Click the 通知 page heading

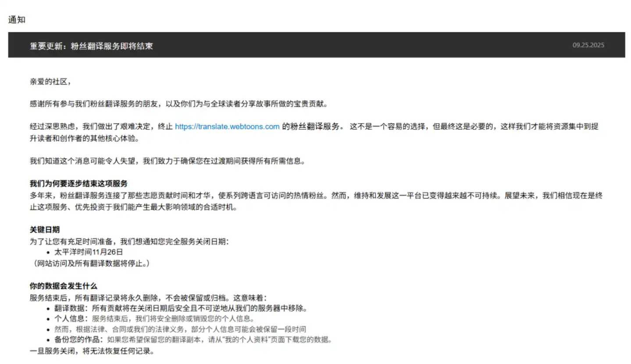click(x=17, y=20)
